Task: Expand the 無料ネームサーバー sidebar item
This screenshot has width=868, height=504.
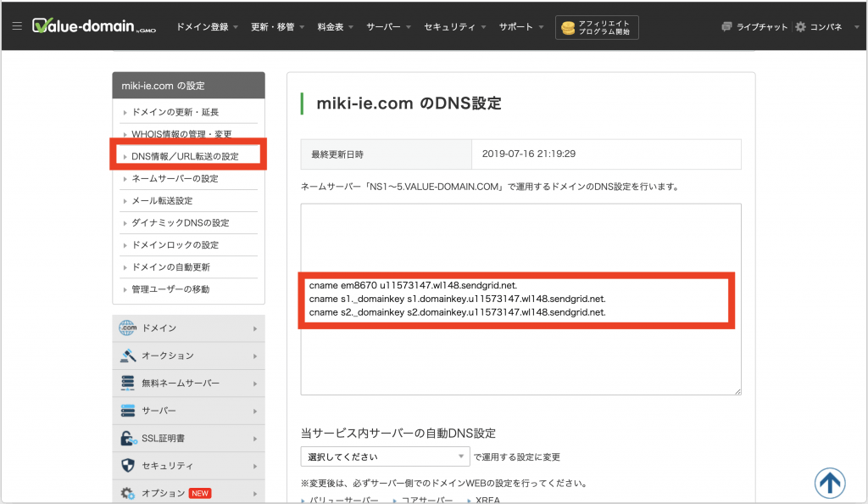Action: 188,384
